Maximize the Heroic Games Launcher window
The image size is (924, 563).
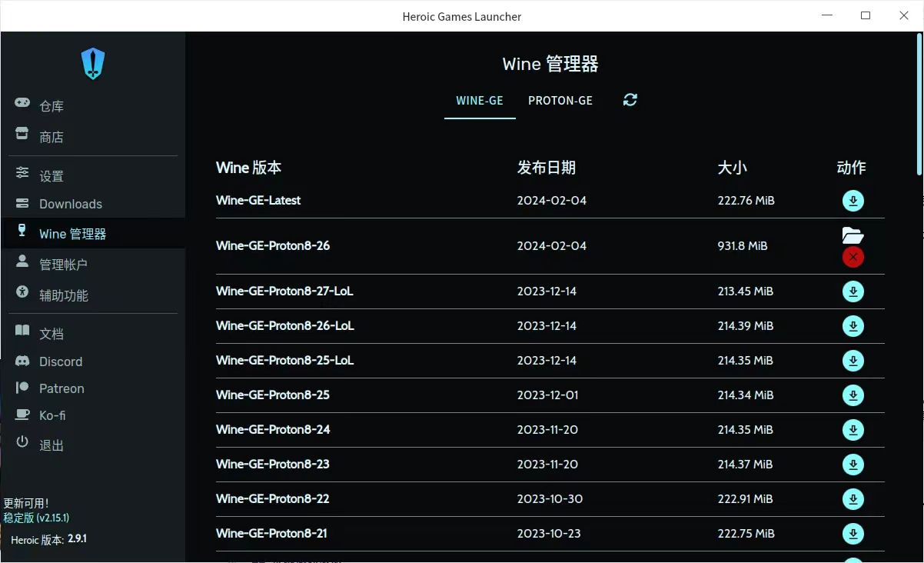point(866,15)
